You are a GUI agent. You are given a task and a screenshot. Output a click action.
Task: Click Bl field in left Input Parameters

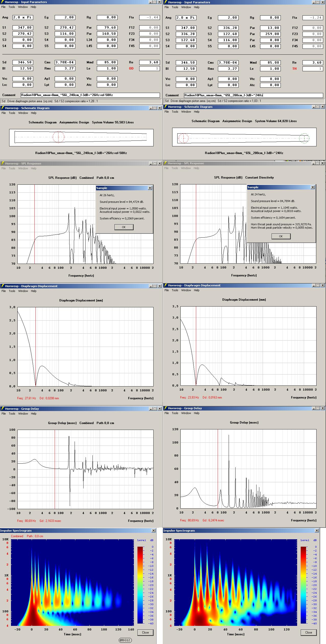click(x=23, y=68)
